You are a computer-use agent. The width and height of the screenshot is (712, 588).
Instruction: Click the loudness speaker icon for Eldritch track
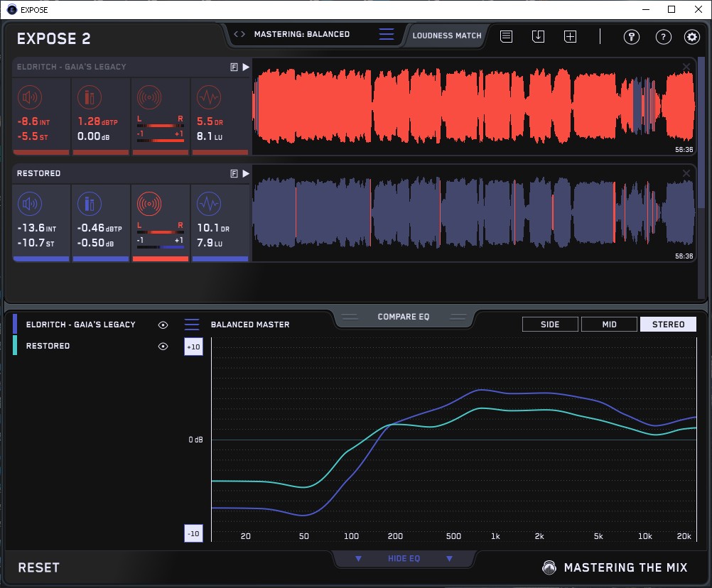tap(29, 97)
